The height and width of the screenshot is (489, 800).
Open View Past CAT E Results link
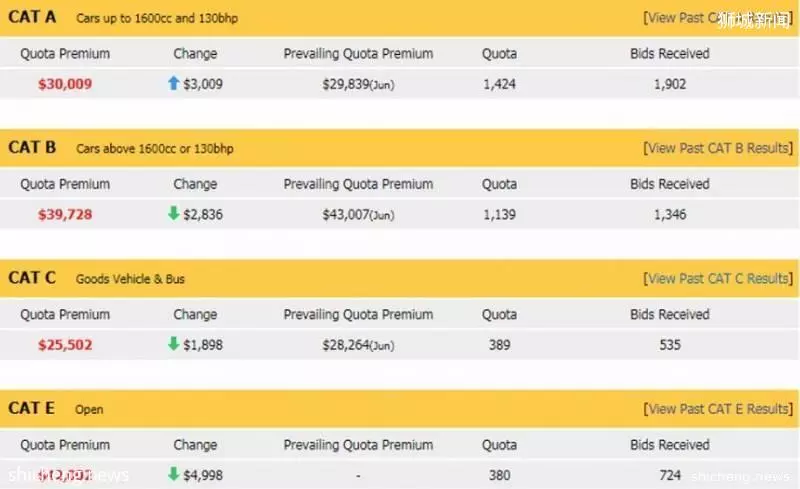pyautogui.click(x=718, y=409)
